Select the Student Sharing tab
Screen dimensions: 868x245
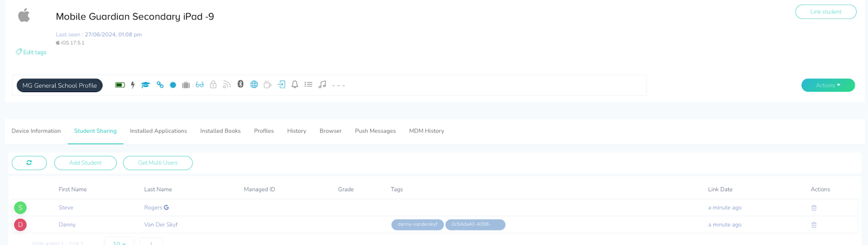pyautogui.click(x=95, y=131)
